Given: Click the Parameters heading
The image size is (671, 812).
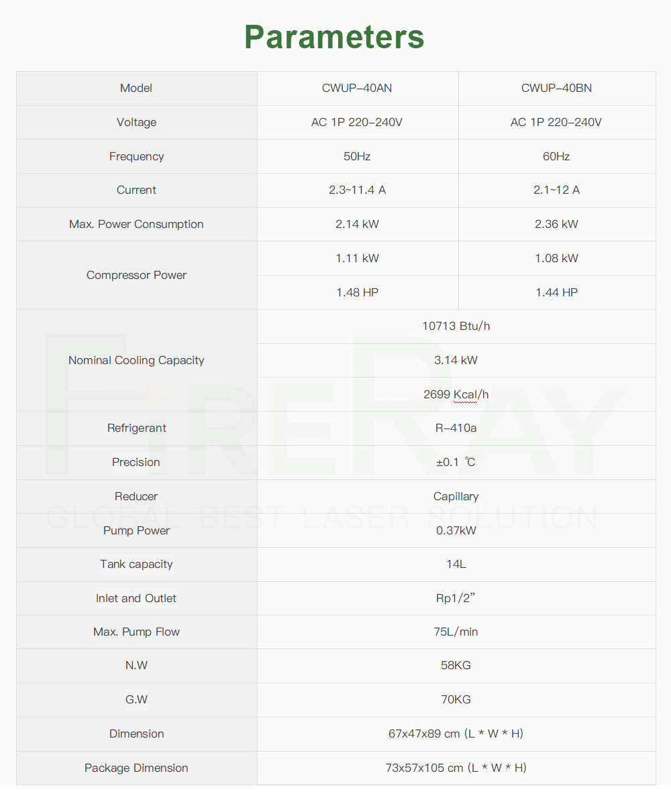Looking at the screenshot, I should tap(334, 37).
